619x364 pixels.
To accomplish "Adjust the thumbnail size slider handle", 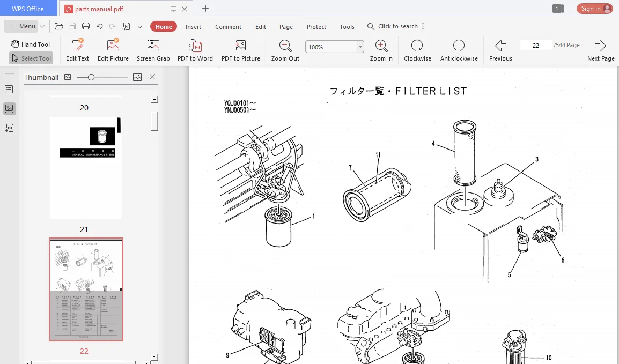I will pos(91,77).
